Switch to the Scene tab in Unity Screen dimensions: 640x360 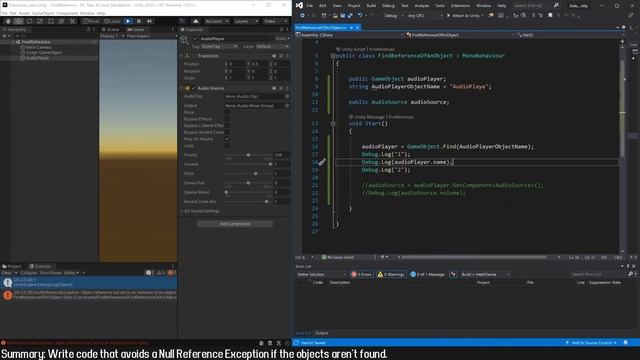110,29
